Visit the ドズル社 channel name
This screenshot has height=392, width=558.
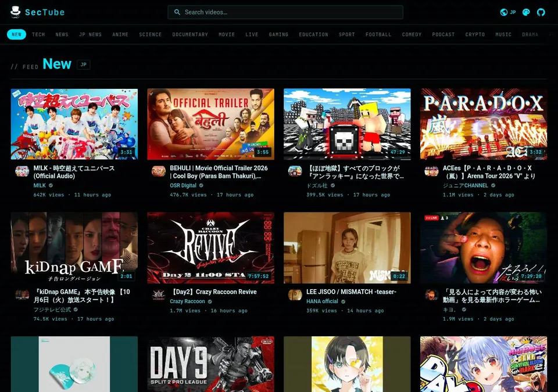tap(317, 185)
